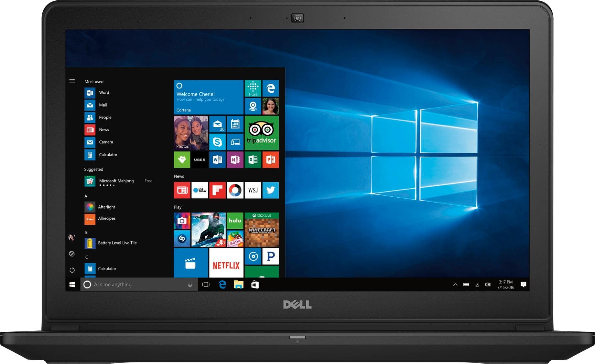Activate the Cortana microphone icon
This screenshot has width=595, height=364.
point(190,285)
